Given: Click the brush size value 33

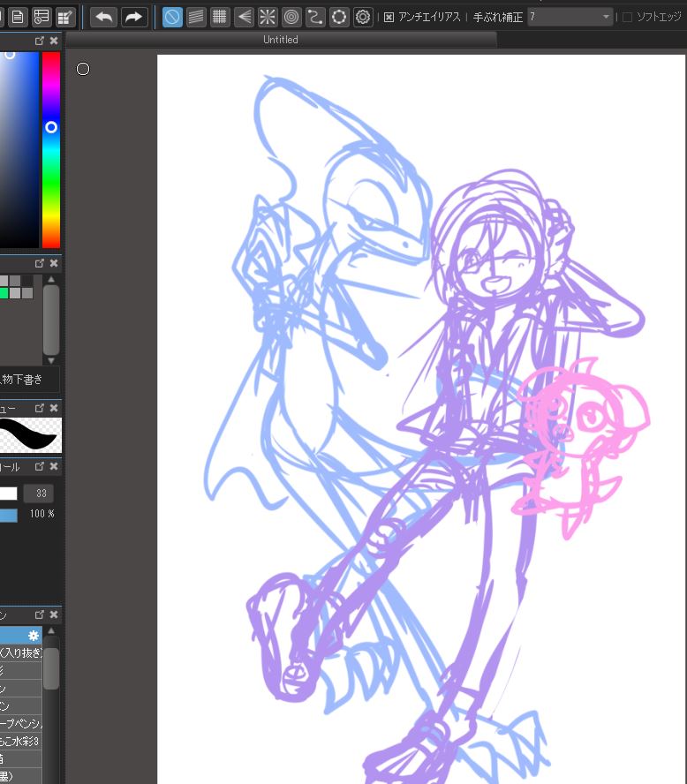Looking at the screenshot, I should click(41, 494).
